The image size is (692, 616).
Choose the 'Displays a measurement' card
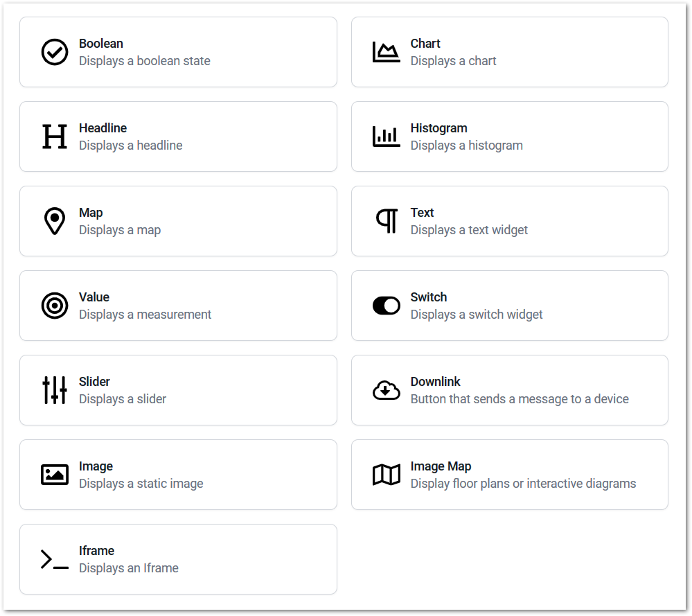pyautogui.click(x=178, y=306)
